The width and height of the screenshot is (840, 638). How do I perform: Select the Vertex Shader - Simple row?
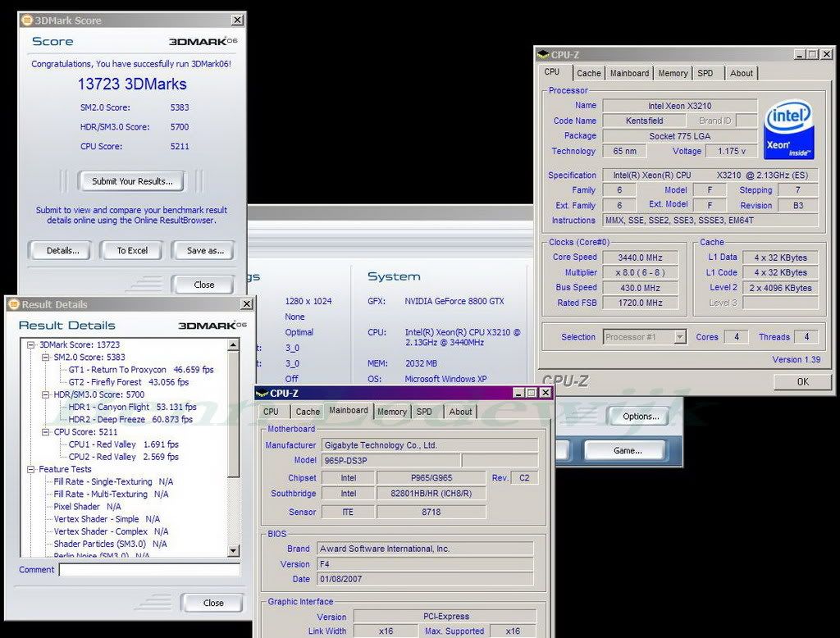click(x=107, y=519)
